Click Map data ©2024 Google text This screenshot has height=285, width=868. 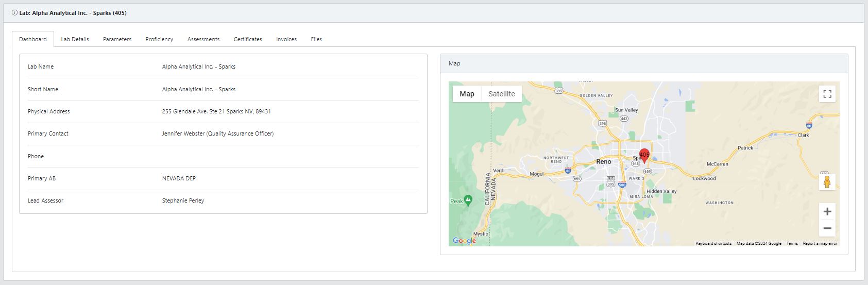tap(759, 243)
